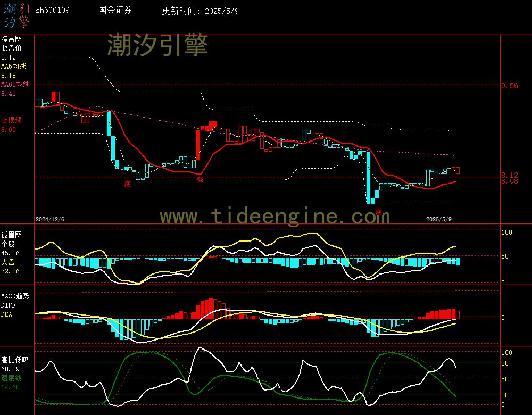Select the MA5 value 8.18

[9, 76]
